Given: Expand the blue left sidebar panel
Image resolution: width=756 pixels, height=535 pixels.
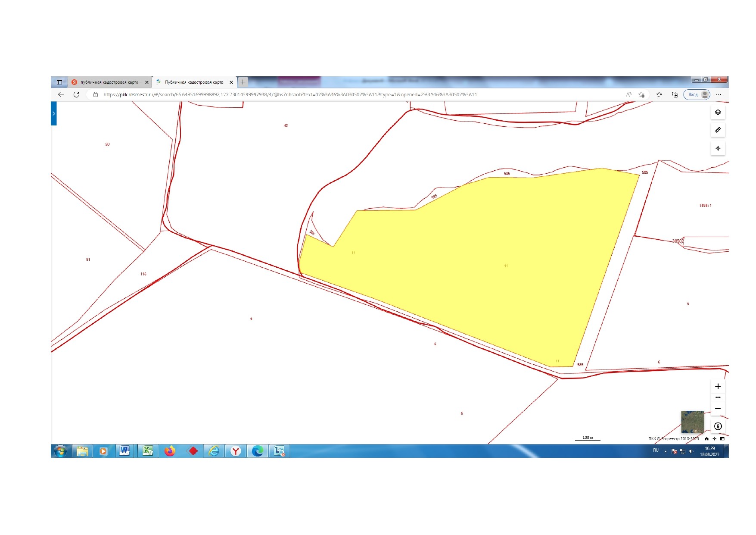Looking at the screenshot, I should click(x=54, y=114).
